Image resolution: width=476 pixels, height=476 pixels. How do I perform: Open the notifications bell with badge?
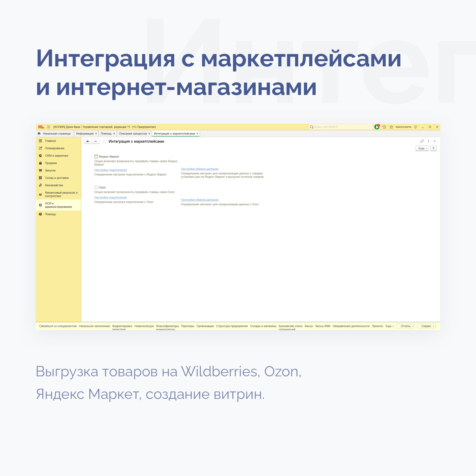[377, 127]
